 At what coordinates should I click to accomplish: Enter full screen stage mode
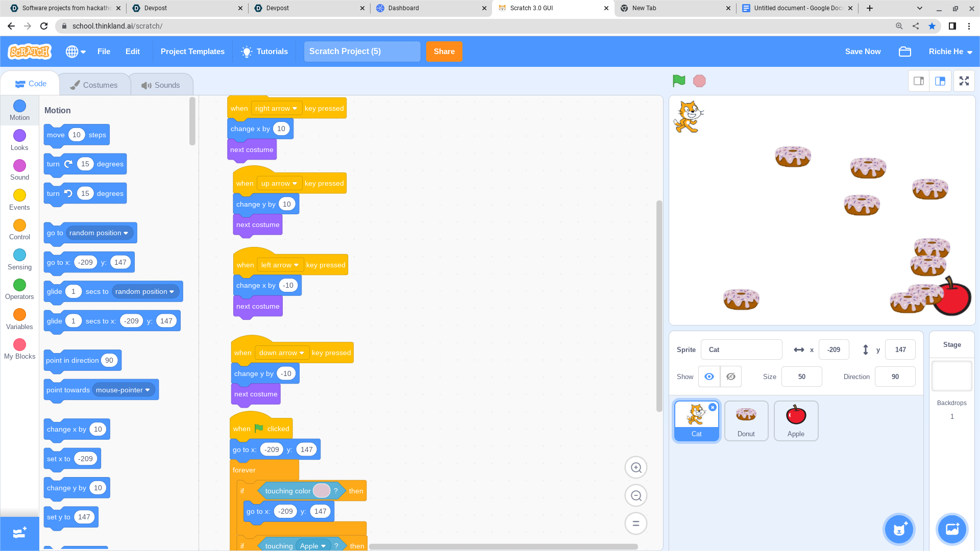(x=964, y=81)
